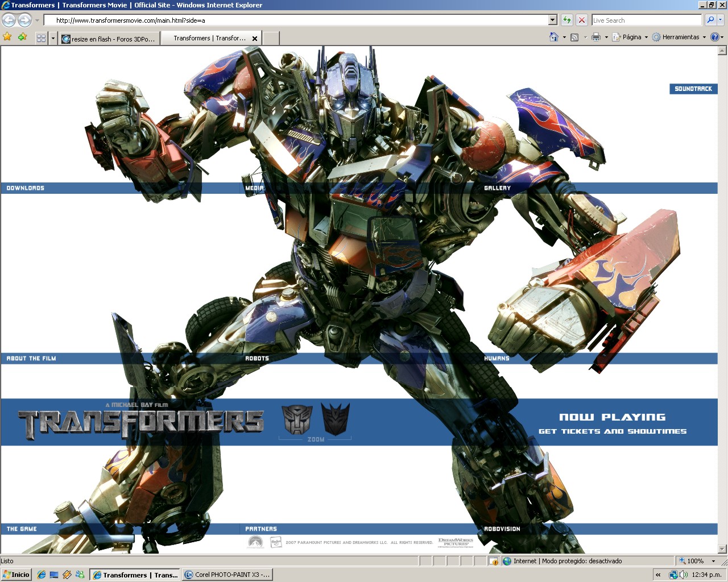Image resolution: width=728 pixels, height=582 pixels.
Task: Click the Transformers taskbar button
Action: (x=135, y=575)
